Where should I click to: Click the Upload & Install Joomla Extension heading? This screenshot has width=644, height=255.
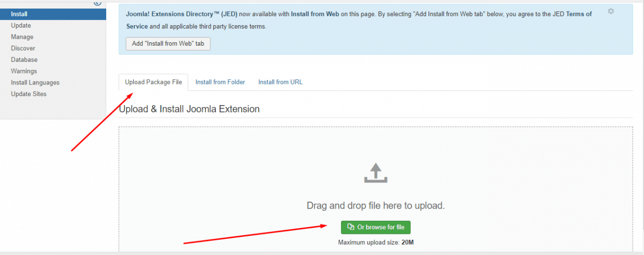189,109
